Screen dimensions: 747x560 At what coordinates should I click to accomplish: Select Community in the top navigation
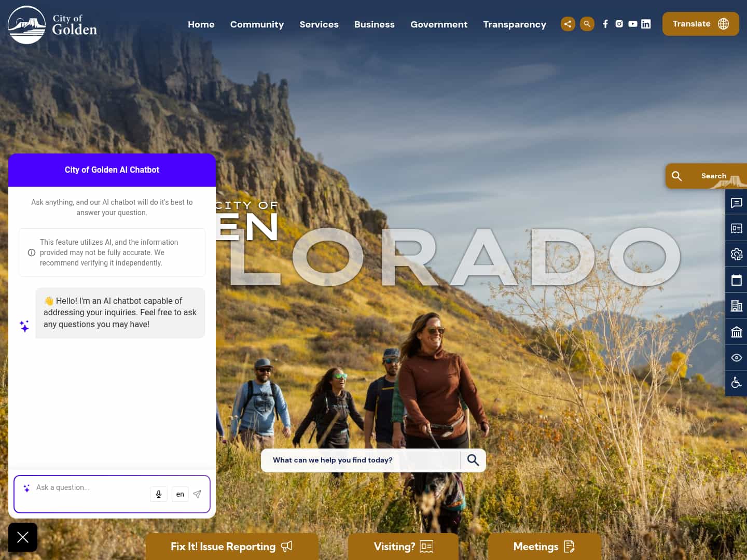click(257, 24)
